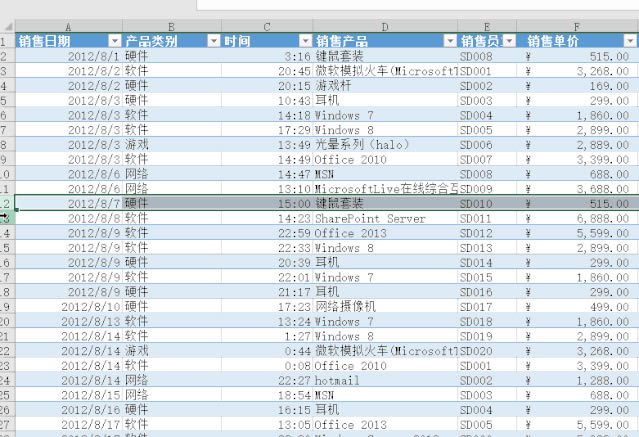Click the SharePoint Server cell
Image resolution: width=639 pixels, height=437 pixels.
[x=385, y=218]
